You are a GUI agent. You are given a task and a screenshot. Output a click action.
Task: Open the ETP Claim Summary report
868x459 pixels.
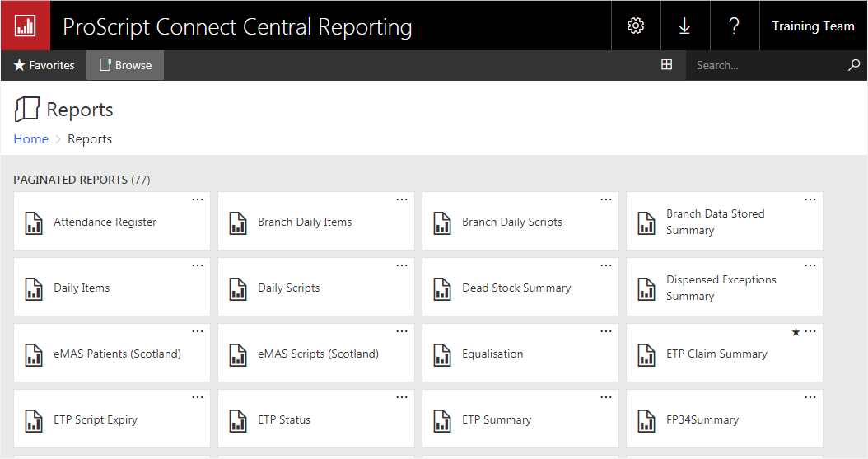tap(725, 353)
